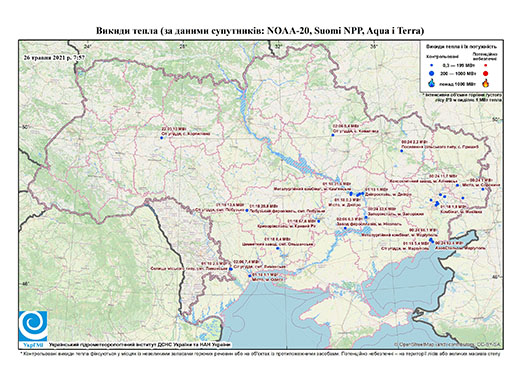Open the OpenStreetMap contributors attribution
Viewport: 520px width, 368px height.
click(x=448, y=344)
